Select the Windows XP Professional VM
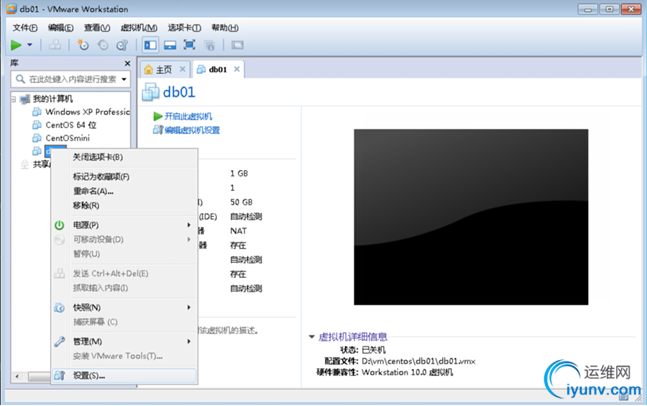Screen dimensions: 647x406 tap(87, 112)
